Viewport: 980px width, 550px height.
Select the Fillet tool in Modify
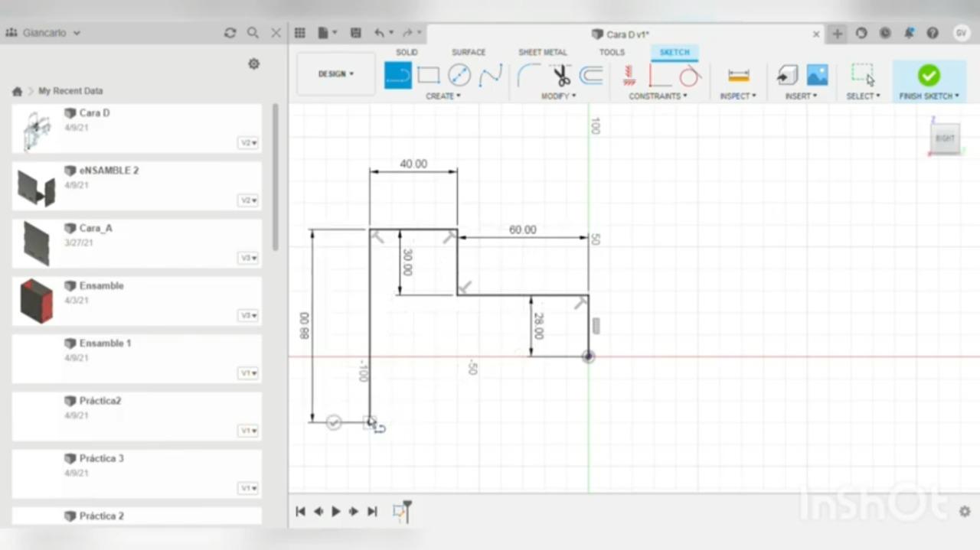(x=529, y=75)
